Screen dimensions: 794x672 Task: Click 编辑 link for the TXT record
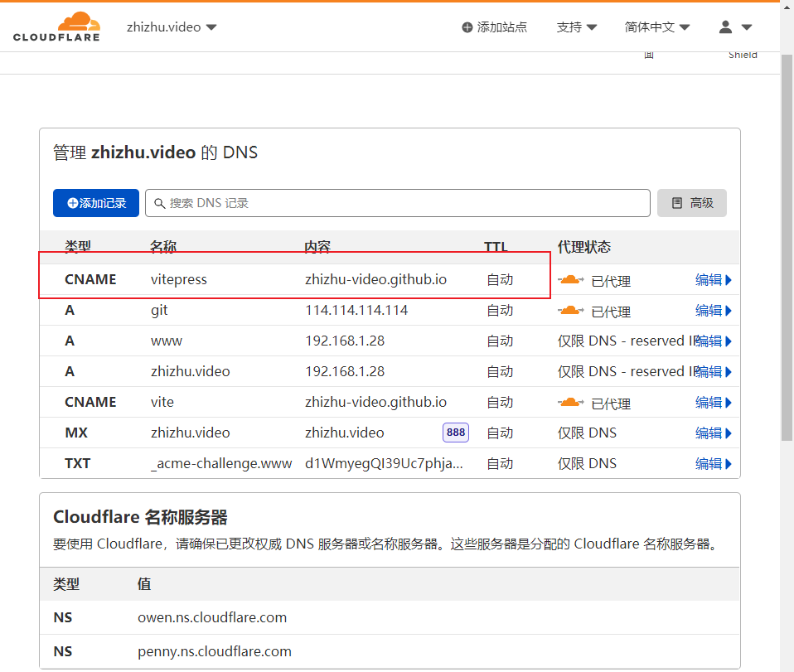pyautogui.click(x=709, y=463)
